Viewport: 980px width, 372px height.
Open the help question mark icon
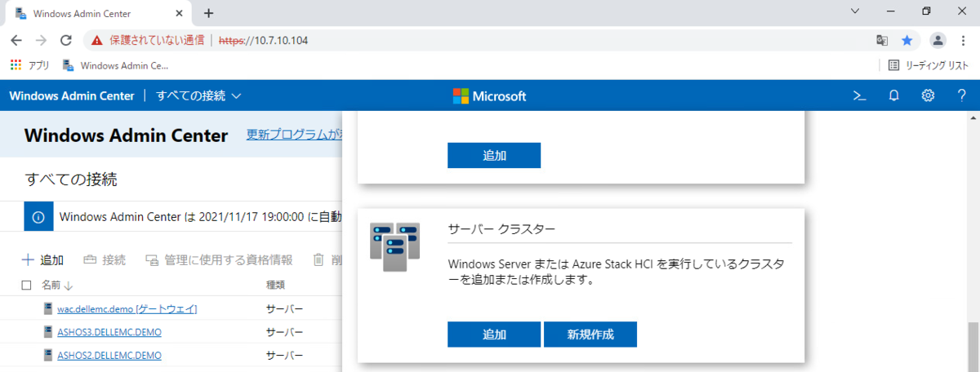[x=961, y=95]
